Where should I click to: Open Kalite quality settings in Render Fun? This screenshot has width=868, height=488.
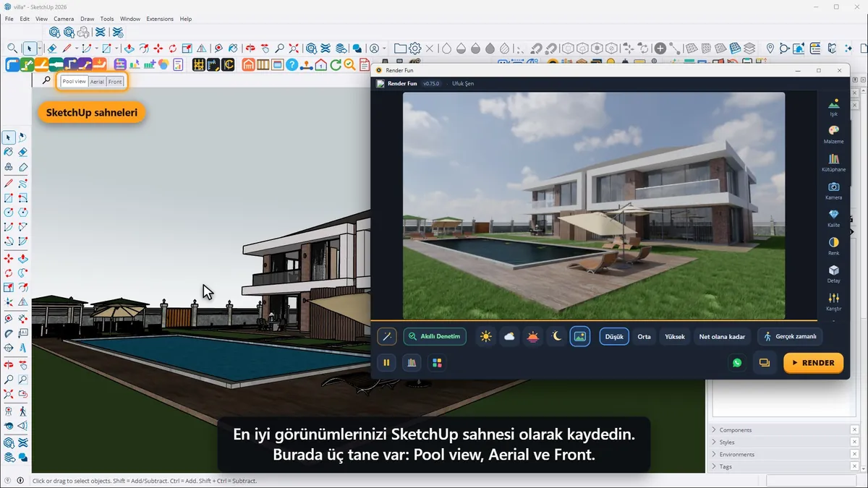[x=833, y=218]
